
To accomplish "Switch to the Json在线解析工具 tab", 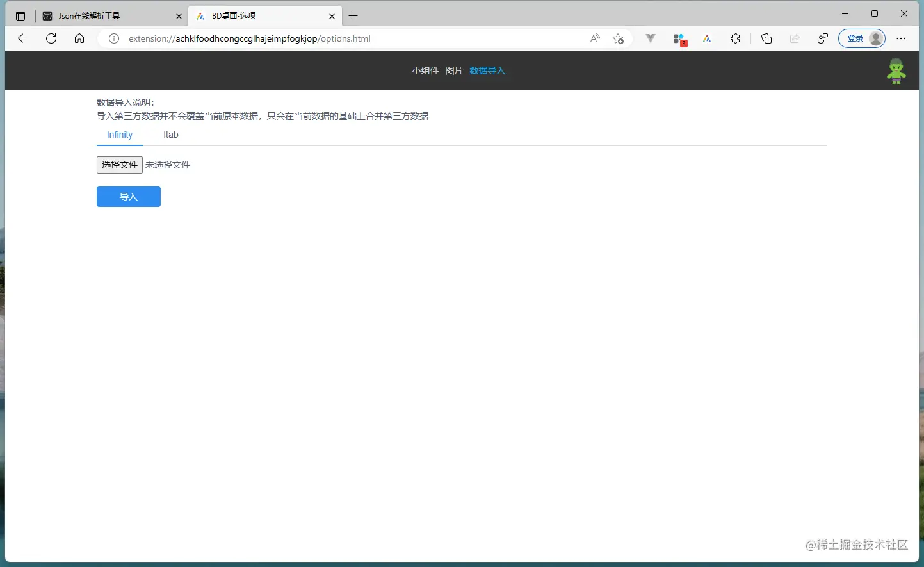I will click(112, 16).
